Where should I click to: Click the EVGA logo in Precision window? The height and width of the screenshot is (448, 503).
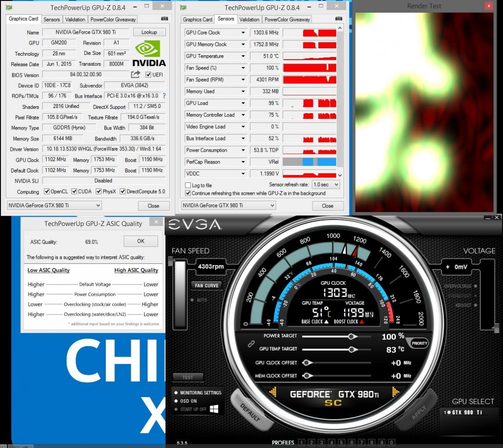pyautogui.click(x=195, y=225)
